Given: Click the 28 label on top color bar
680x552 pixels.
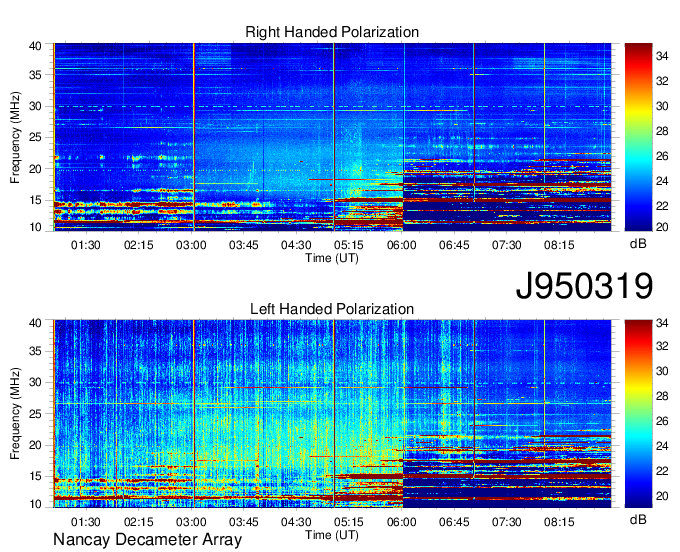Looking at the screenshot, I should coord(662,131).
